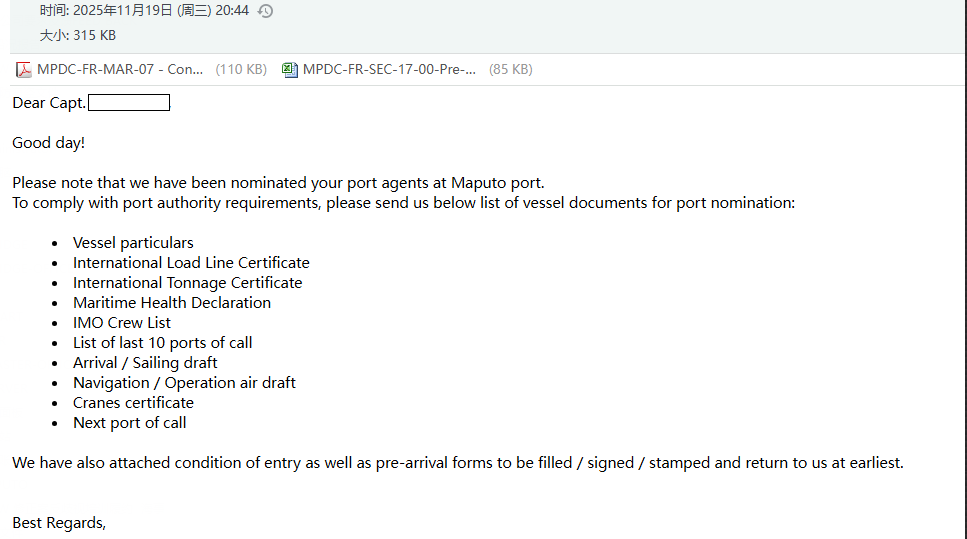The image size is (967, 539).
Task: Click the 'Maritime Health Declaration' list item
Action: click(172, 303)
